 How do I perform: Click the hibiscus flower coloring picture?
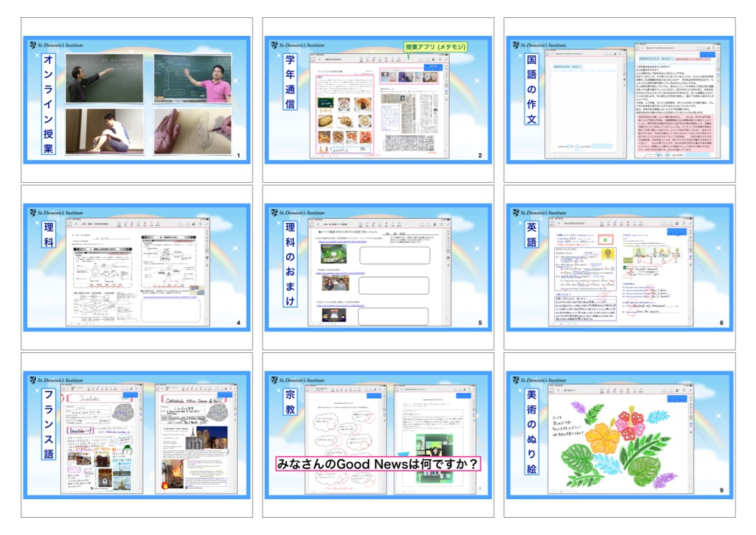click(618, 446)
